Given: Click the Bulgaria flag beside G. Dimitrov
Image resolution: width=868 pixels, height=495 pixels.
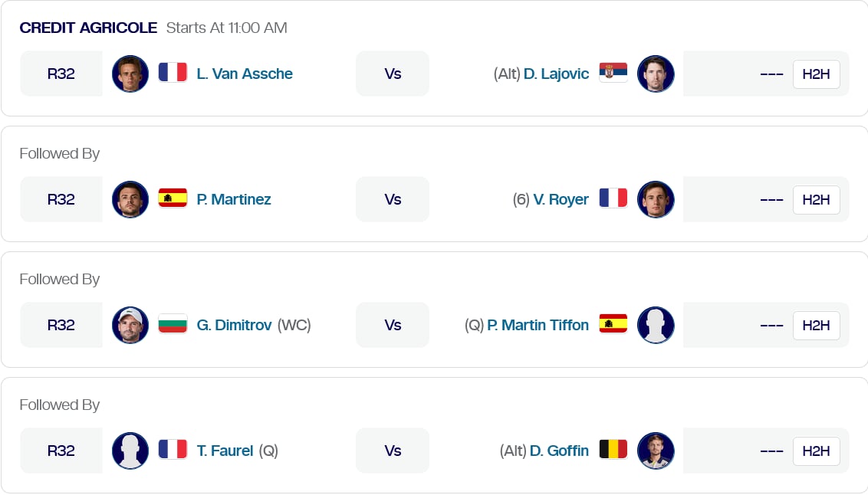Looking at the screenshot, I should pos(173,325).
